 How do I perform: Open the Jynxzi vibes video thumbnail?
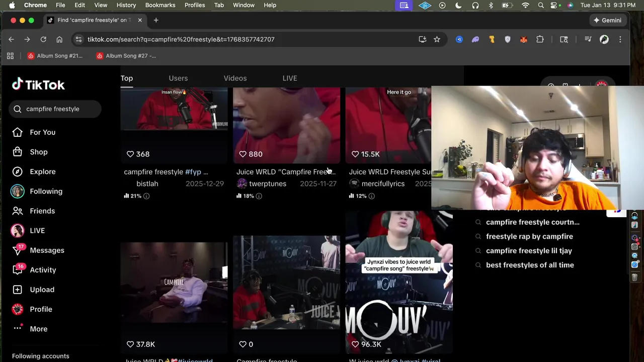pos(399,283)
